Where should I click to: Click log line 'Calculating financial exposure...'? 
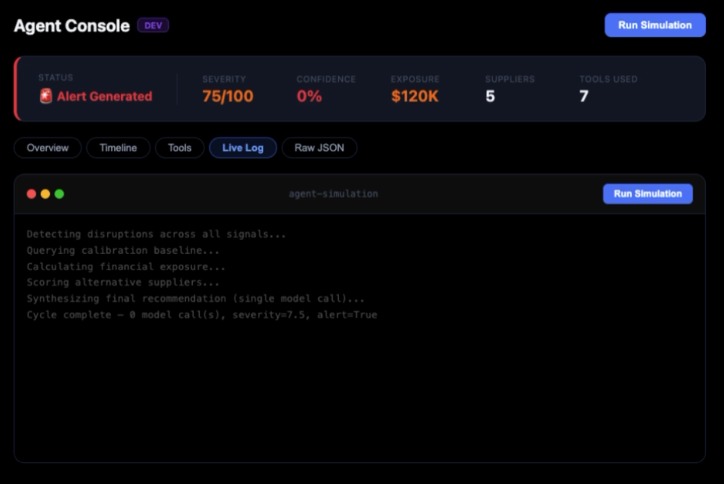click(126, 266)
